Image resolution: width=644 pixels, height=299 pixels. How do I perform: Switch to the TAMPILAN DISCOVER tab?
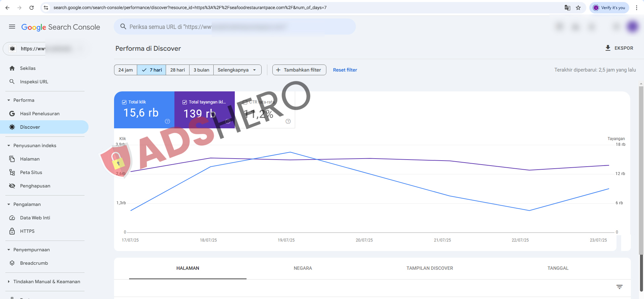coord(430,268)
